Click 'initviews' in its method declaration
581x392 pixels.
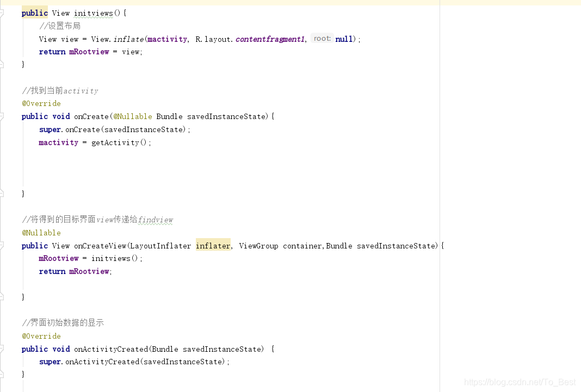pyautogui.click(x=94, y=14)
